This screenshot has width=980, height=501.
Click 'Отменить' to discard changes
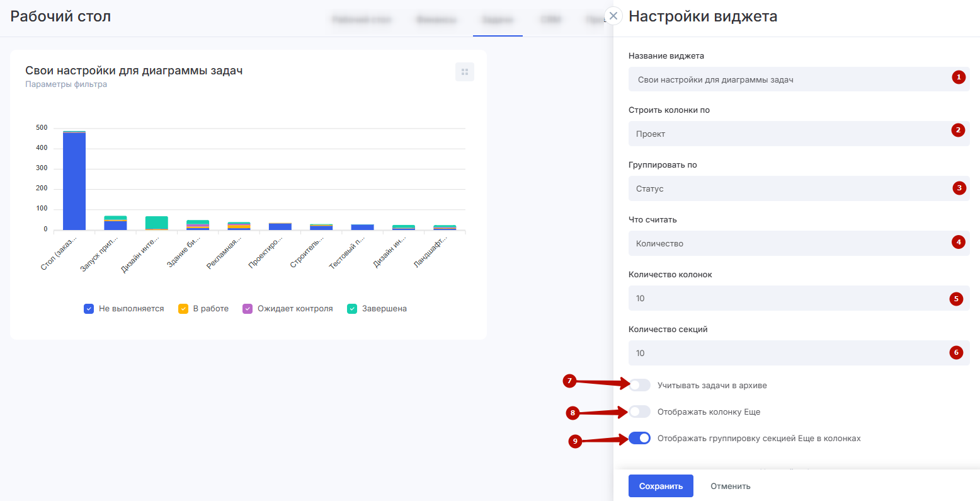click(730, 486)
